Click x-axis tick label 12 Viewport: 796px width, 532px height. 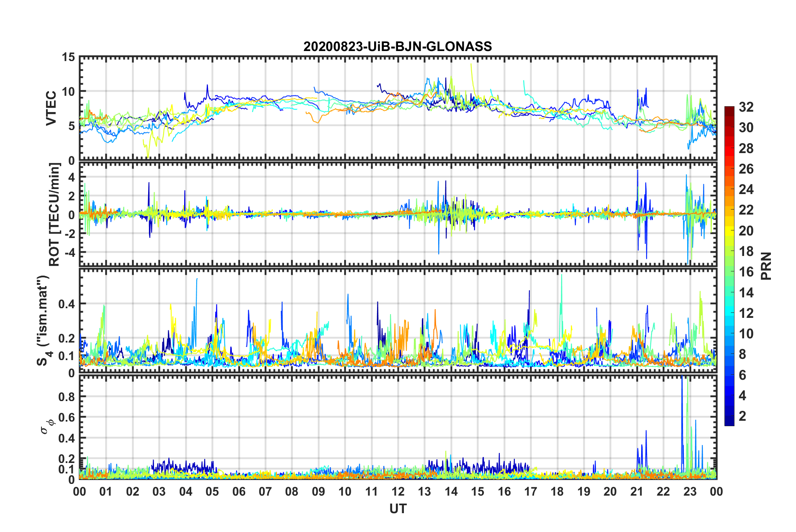click(x=398, y=491)
